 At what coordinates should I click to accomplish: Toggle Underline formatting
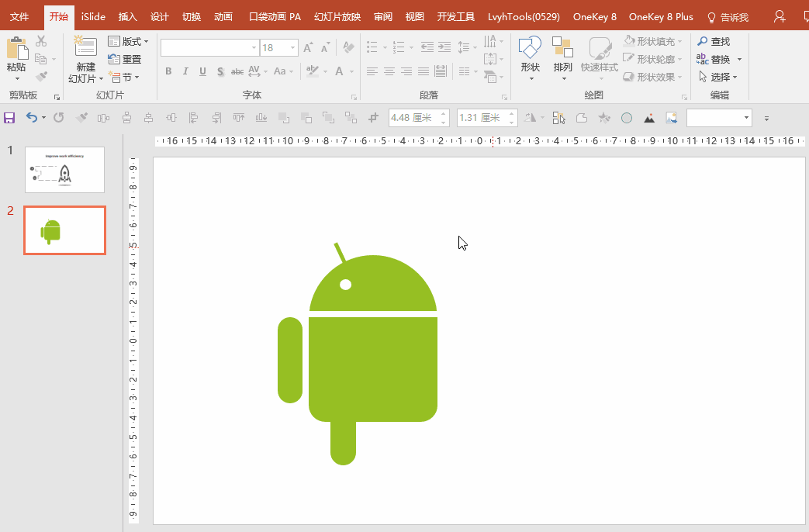tap(202, 71)
